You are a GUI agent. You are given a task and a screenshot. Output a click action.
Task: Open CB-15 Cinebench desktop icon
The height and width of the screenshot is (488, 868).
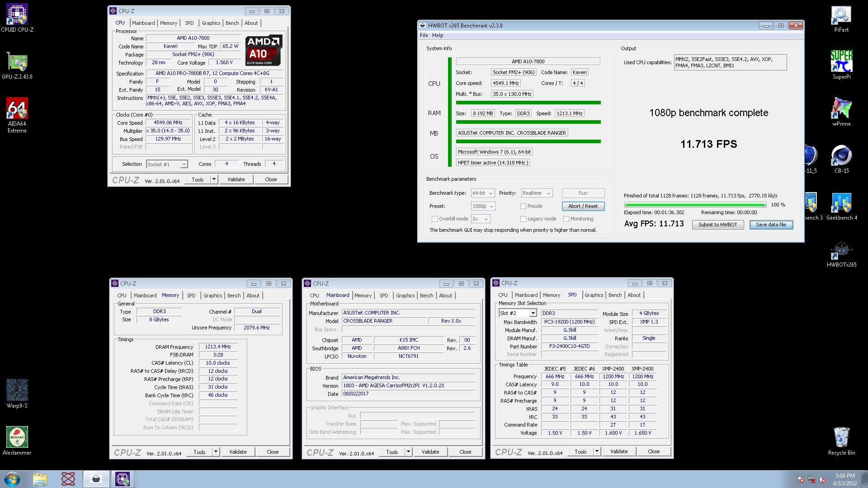point(841,159)
